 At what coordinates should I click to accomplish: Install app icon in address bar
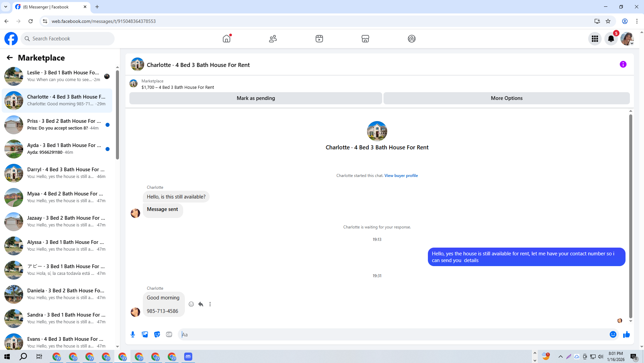(597, 21)
